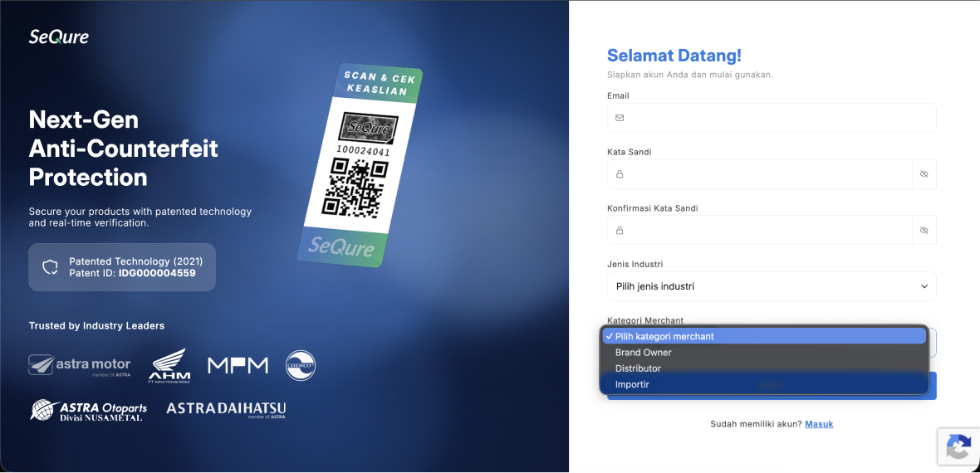
Task: Choose Brand Owner from merchant list
Action: point(764,353)
